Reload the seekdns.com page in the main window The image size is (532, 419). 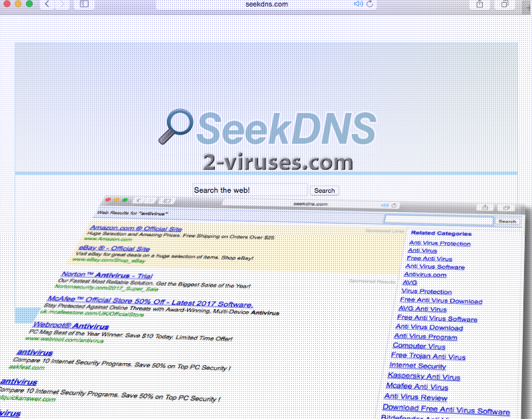click(x=370, y=4)
